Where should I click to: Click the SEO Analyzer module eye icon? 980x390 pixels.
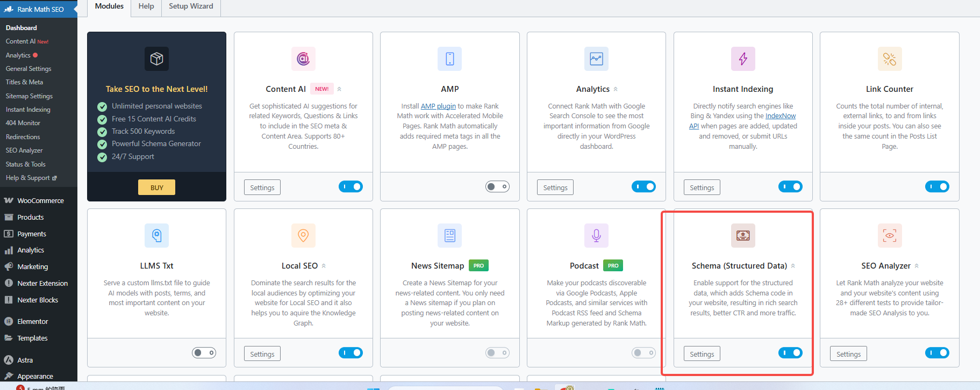click(890, 235)
